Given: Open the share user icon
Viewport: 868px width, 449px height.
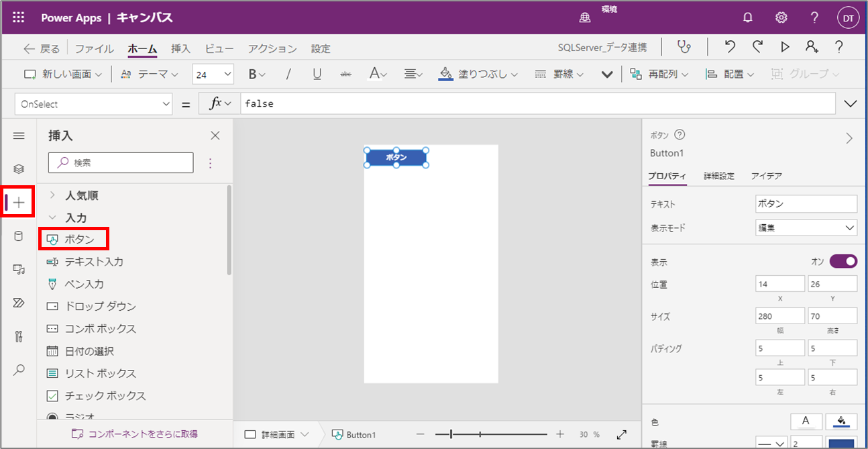Looking at the screenshot, I should [812, 47].
